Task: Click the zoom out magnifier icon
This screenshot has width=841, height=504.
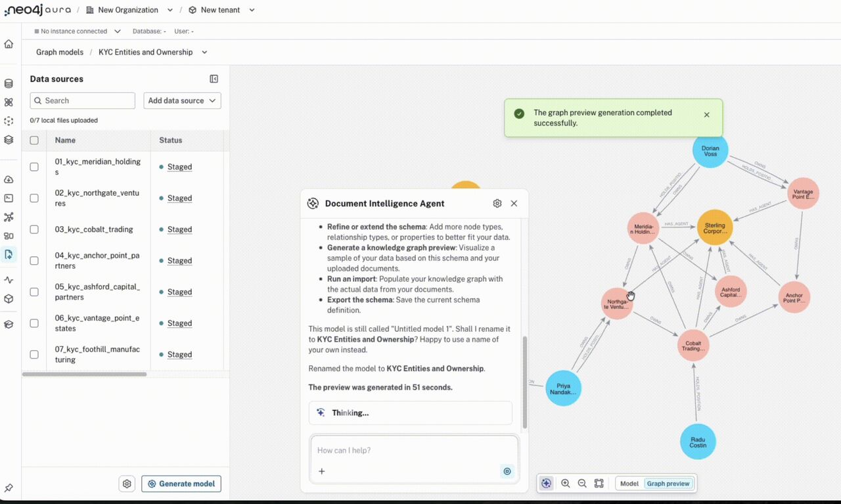Action: 582,484
